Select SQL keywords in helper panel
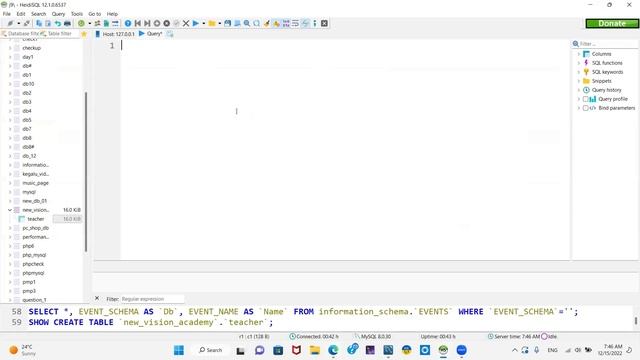Viewport: 640px width, 360px height. coord(607,72)
